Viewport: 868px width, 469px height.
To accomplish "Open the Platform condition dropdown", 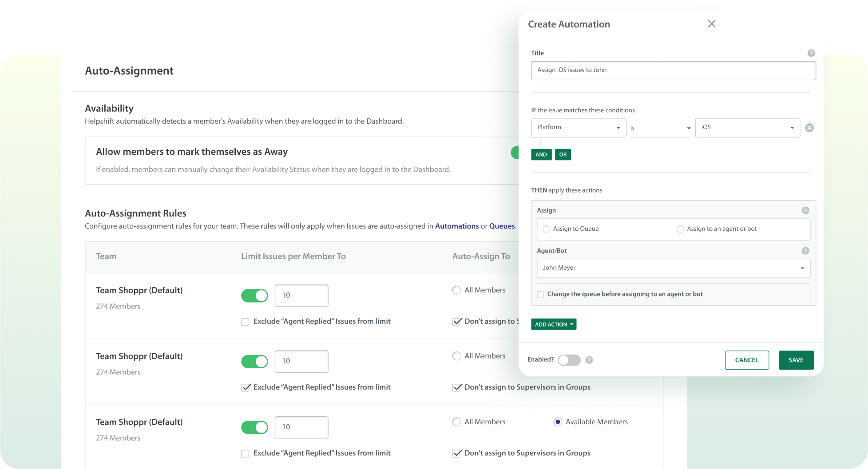I will (x=578, y=127).
